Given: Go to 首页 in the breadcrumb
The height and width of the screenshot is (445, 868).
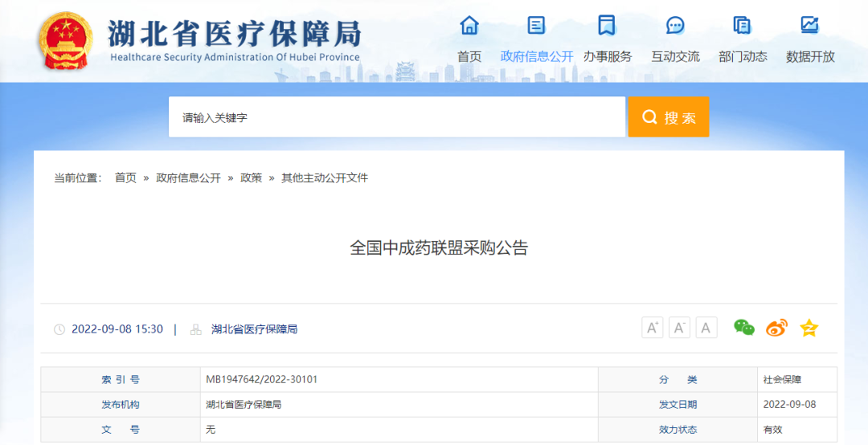Looking at the screenshot, I should click(125, 178).
